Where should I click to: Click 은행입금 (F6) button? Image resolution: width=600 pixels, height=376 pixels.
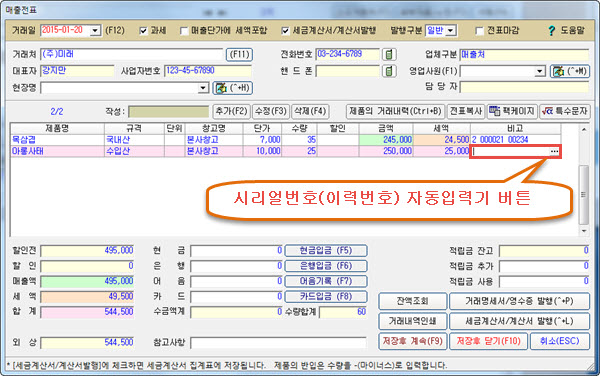tap(326, 266)
